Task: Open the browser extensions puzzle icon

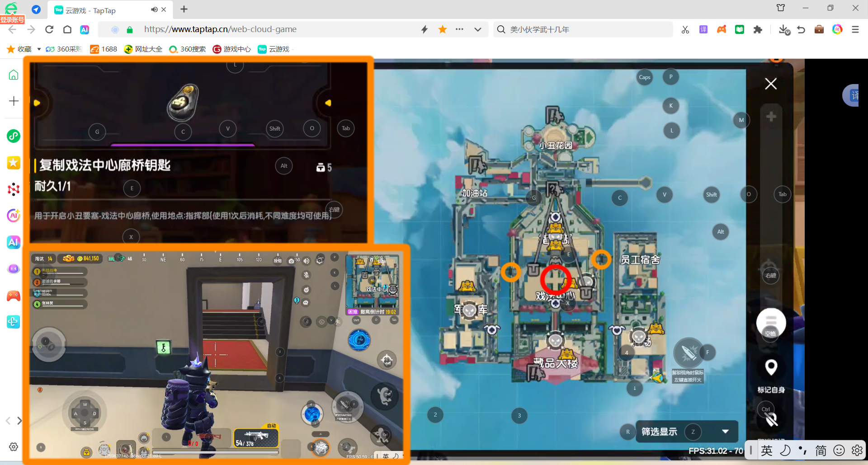Action: pos(758,29)
